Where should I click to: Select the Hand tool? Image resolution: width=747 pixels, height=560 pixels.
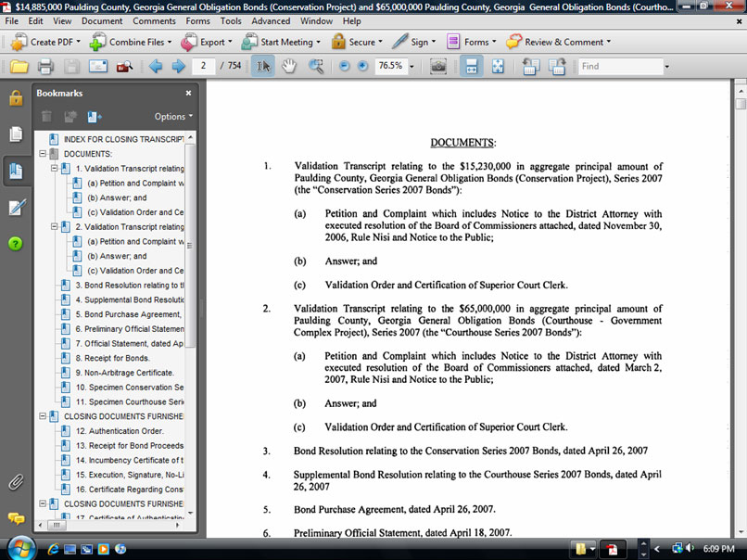(289, 67)
